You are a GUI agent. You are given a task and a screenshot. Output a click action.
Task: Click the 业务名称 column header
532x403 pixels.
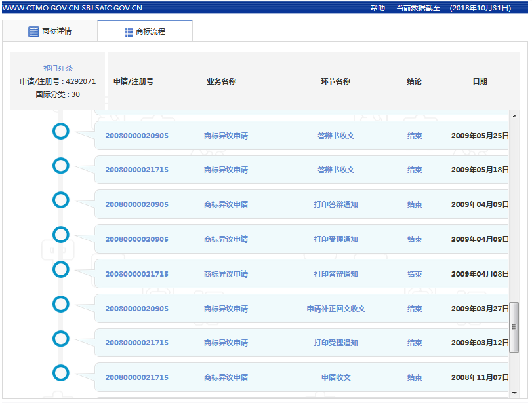click(221, 81)
